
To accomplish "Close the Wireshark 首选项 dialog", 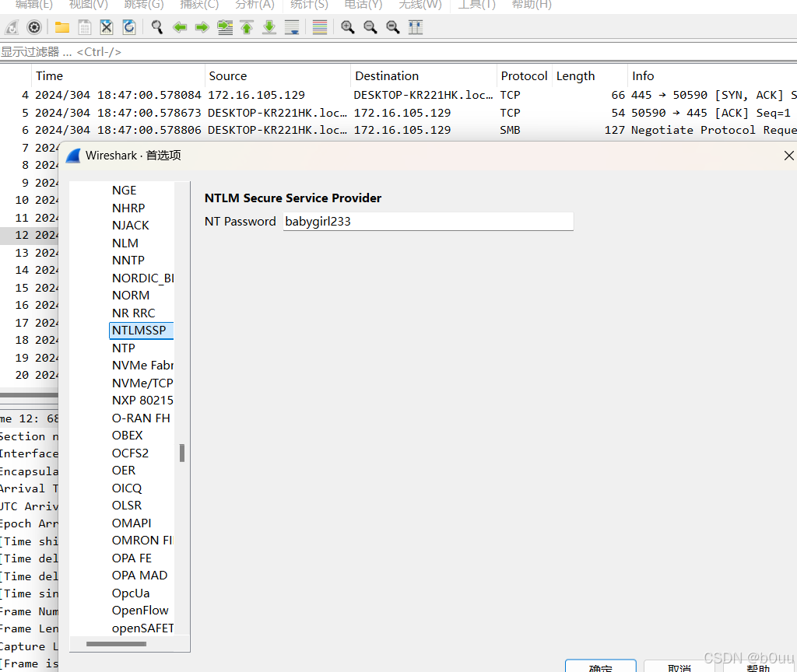I will coord(788,156).
